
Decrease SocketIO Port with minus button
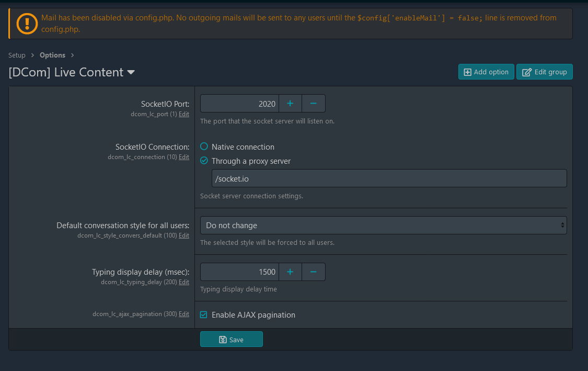314,104
